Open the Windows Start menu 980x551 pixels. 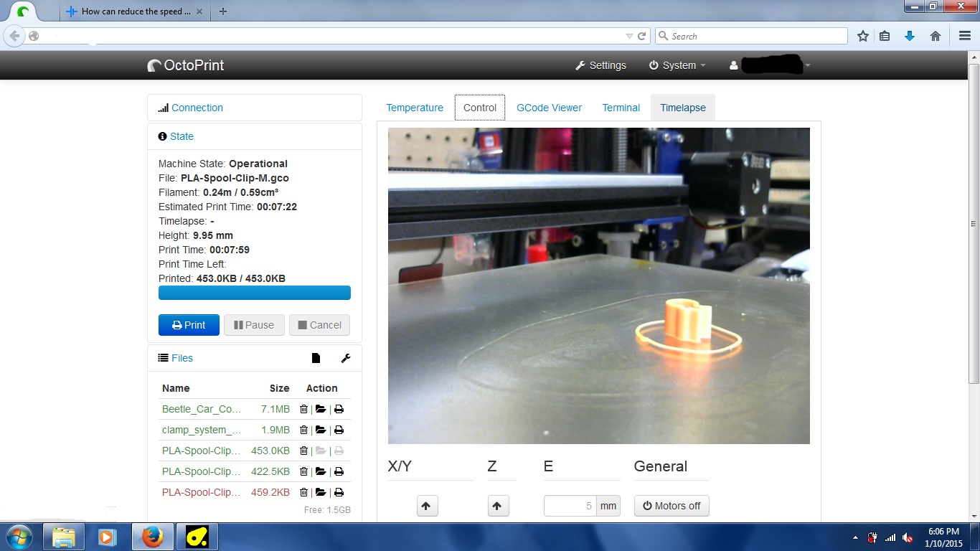tap(19, 537)
